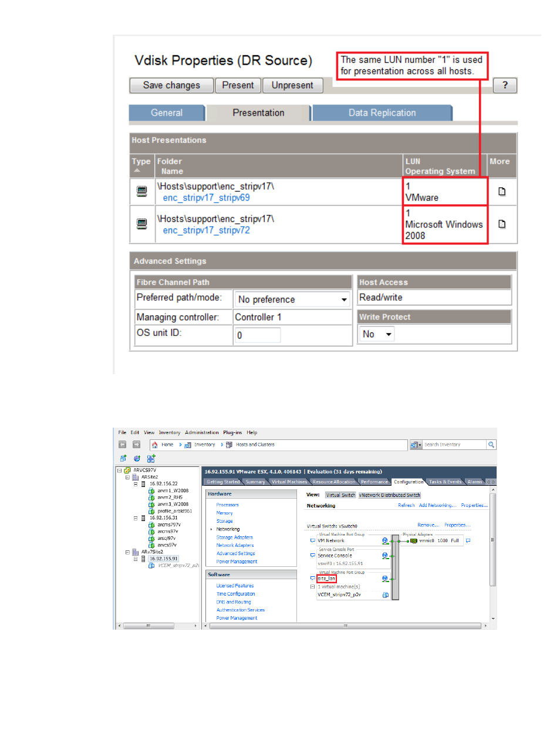Open the DNS and Routing link
560x746 pixels.
pos(233,602)
